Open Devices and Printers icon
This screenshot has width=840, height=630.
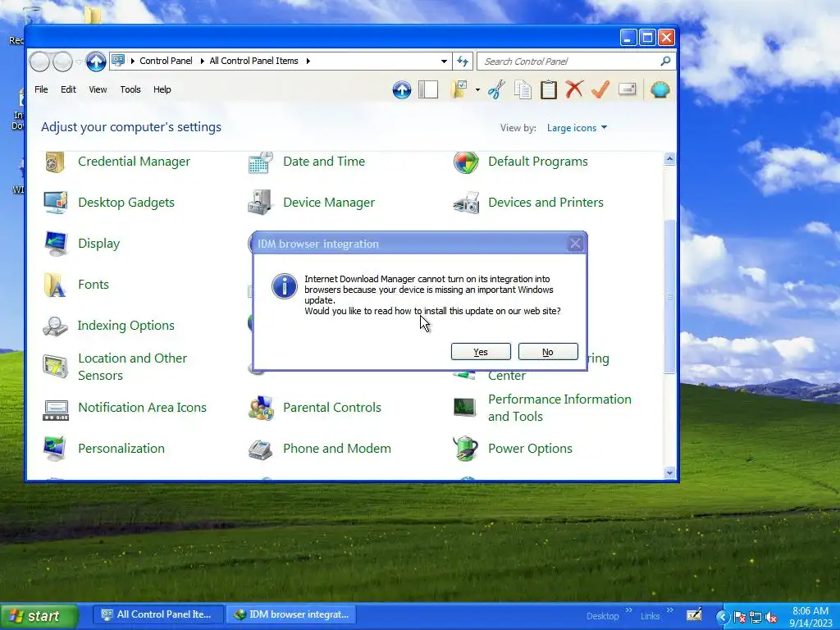pos(466,203)
